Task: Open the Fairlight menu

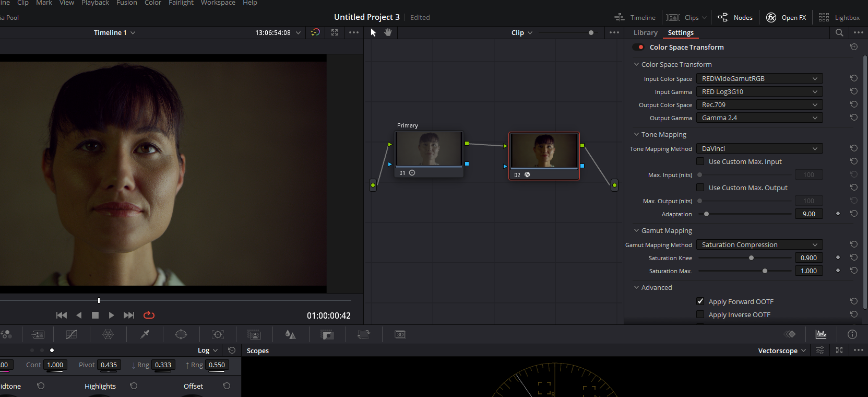Action: pyautogui.click(x=181, y=3)
